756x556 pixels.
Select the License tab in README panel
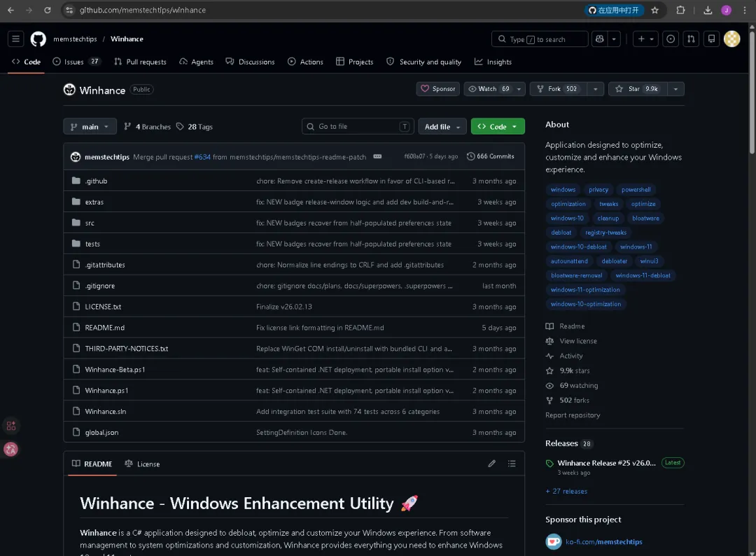[142, 464]
